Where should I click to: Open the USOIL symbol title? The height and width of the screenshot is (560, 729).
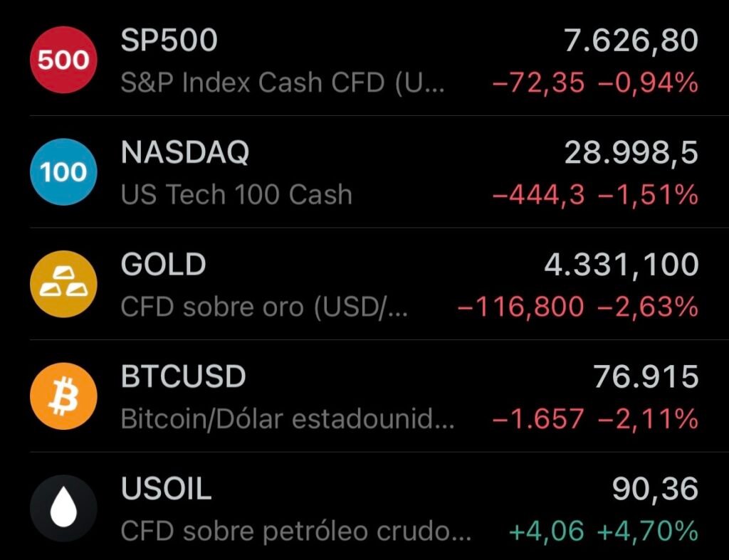[x=166, y=488]
